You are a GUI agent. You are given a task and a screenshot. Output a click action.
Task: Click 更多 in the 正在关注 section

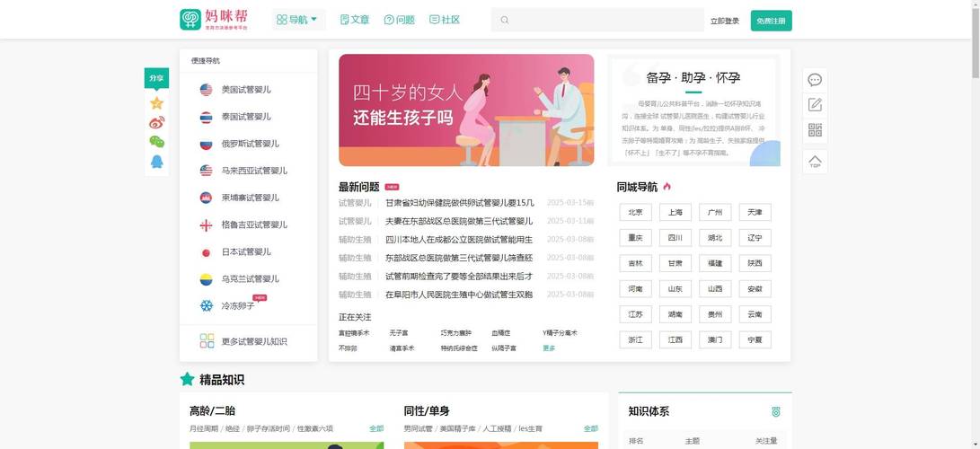(549, 348)
